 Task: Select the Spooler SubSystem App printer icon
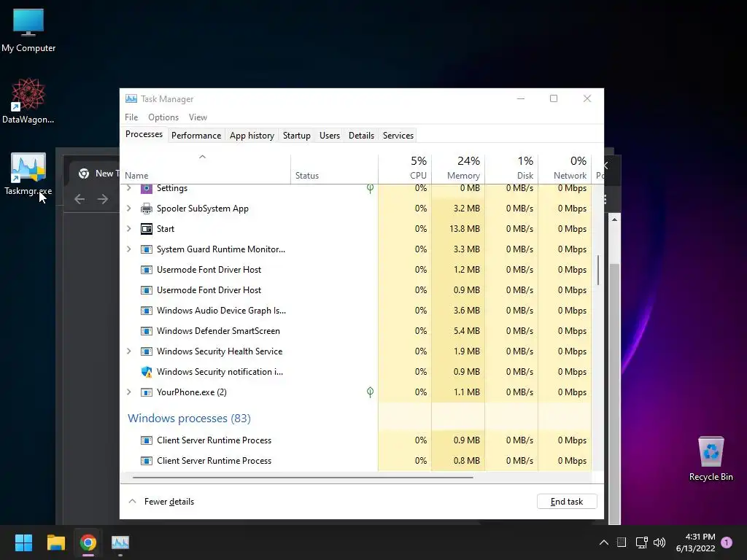click(x=146, y=209)
